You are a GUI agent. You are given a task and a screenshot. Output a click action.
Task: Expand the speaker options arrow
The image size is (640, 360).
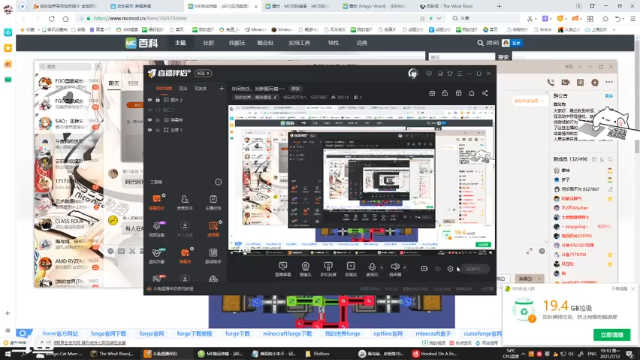(x=404, y=267)
